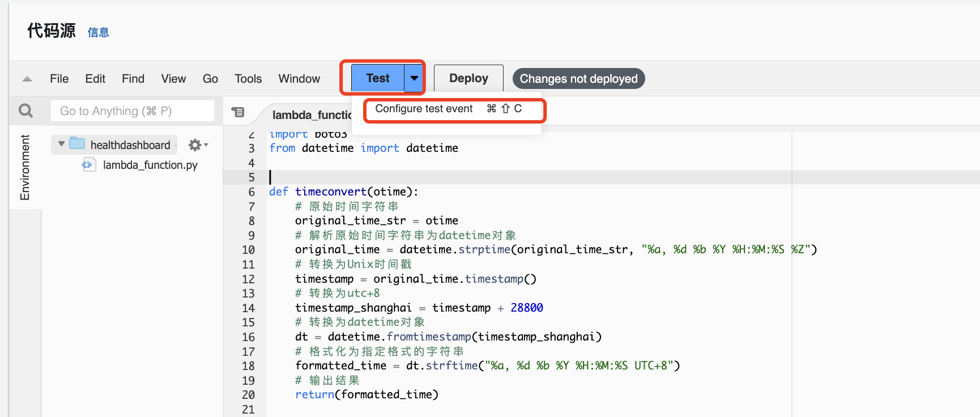
Task: Click the 'return(formatted_time)' code line
Action: tap(367, 394)
